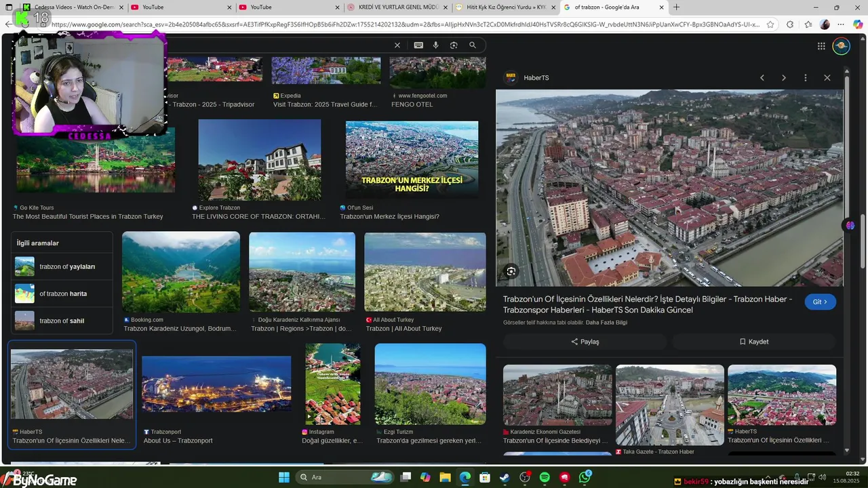Go to the previous image in preview panel
The width and height of the screenshot is (868, 488).
(762, 78)
